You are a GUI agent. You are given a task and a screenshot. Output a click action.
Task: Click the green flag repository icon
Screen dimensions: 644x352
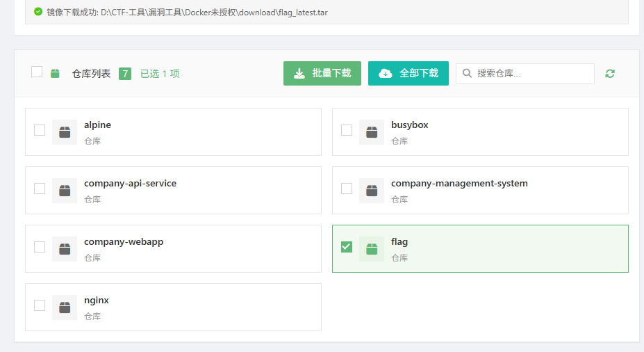[x=372, y=248]
